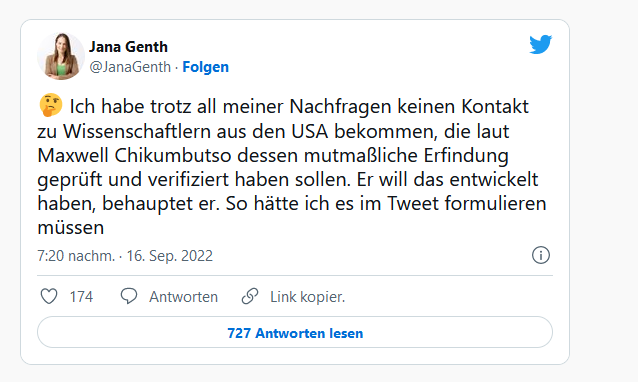Follow the account via Folgen link
The image size is (638, 382).
click(205, 67)
